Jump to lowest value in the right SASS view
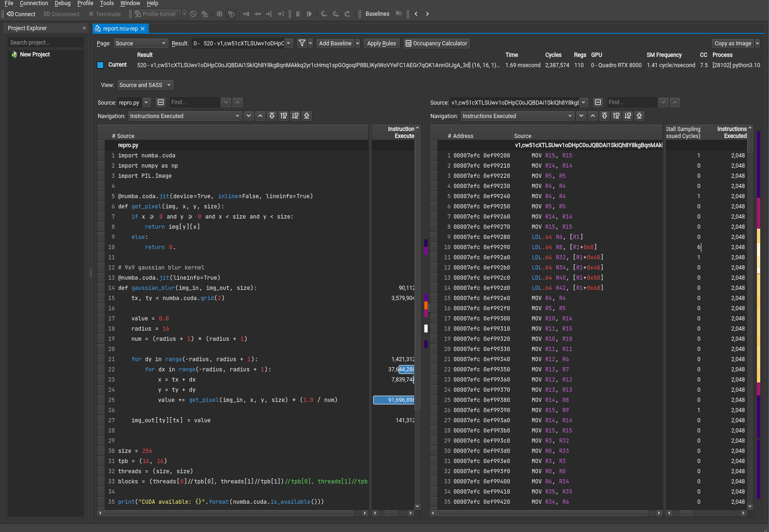The height and width of the screenshot is (532, 769). (x=639, y=116)
